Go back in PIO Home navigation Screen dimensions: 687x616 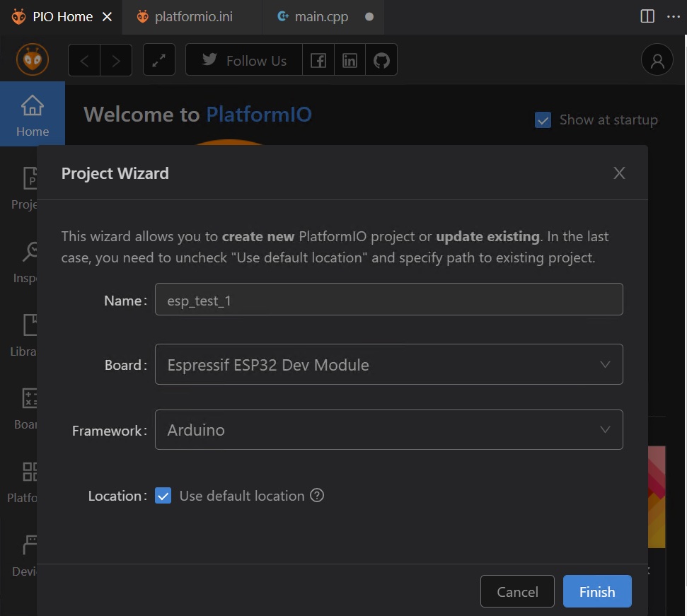pyautogui.click(x=84, y=60)
